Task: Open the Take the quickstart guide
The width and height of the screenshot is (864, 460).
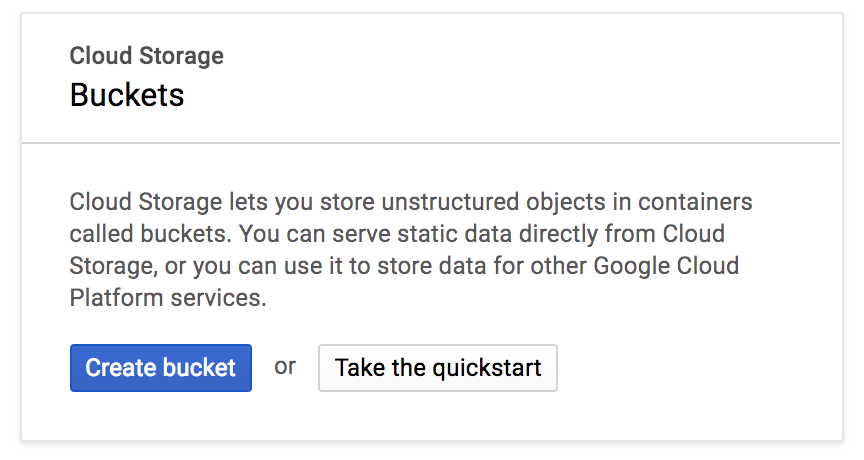Action: [x=437, y=367]
